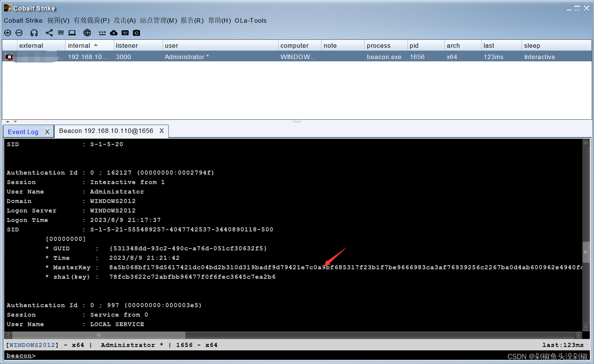Click the console scroll up arrow
The height and width of the screenshot is (364, 594).
pos(586,143)
